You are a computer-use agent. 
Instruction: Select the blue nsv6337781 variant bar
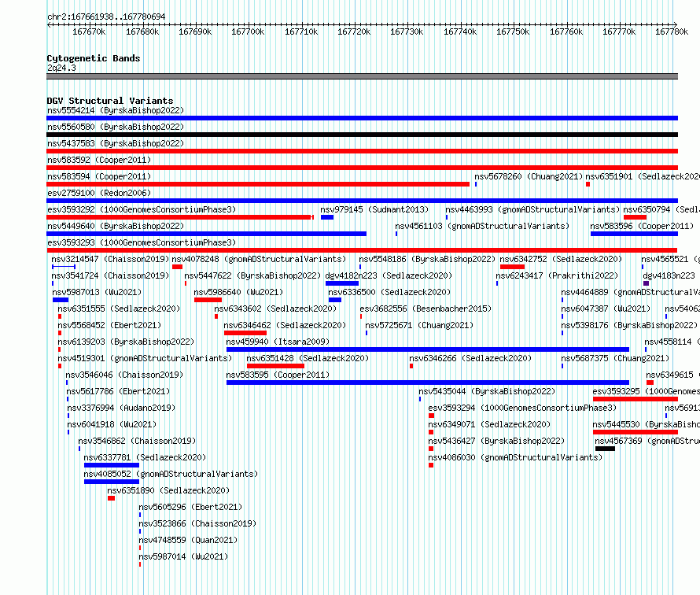[112, 465]
